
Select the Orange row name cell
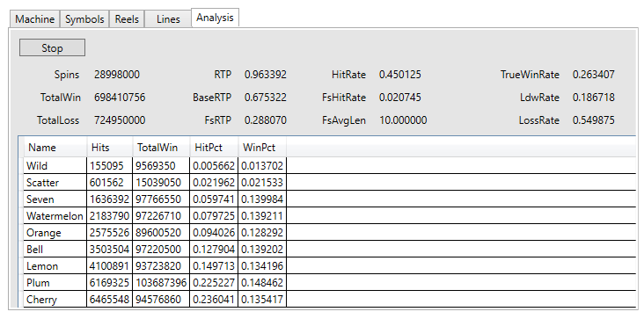55,233
